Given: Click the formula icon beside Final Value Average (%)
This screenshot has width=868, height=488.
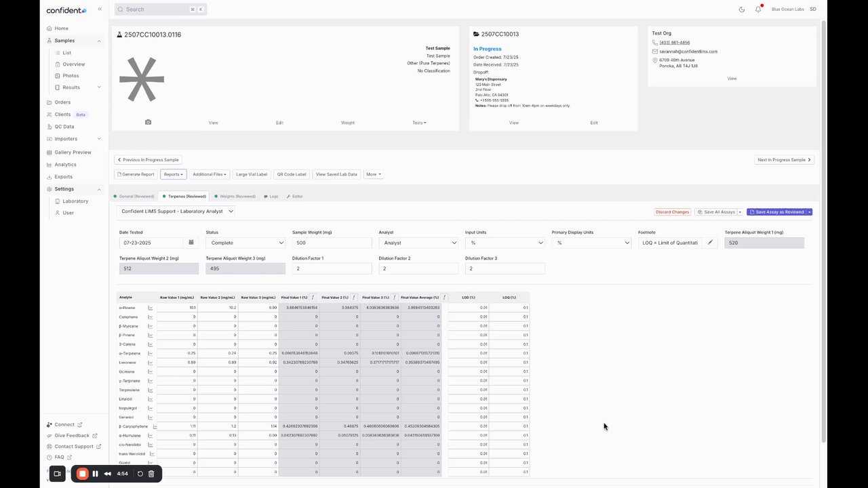Looking at the screenshot, I should point(444,298).
